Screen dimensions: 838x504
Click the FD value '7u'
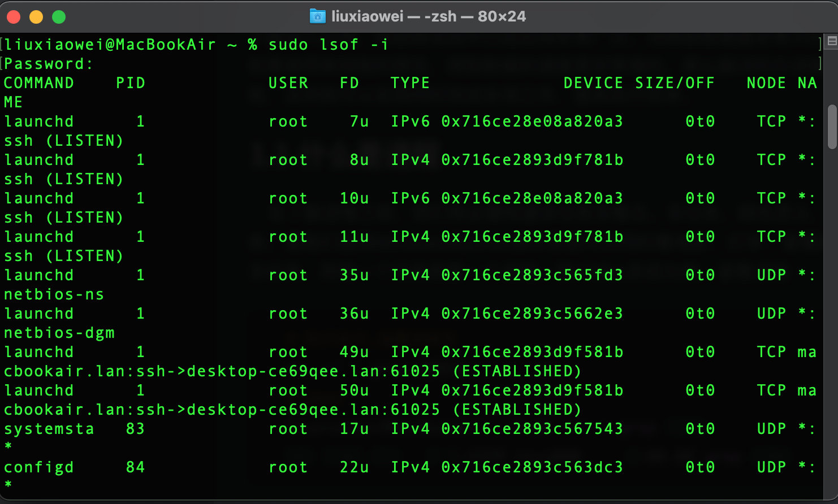[360, 121]
